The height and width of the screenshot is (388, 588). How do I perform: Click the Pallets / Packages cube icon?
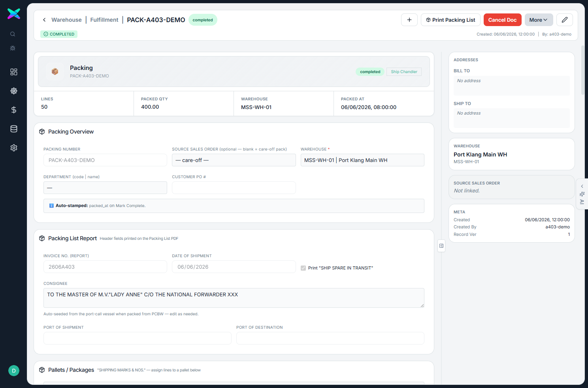click(x=42, y=370)
